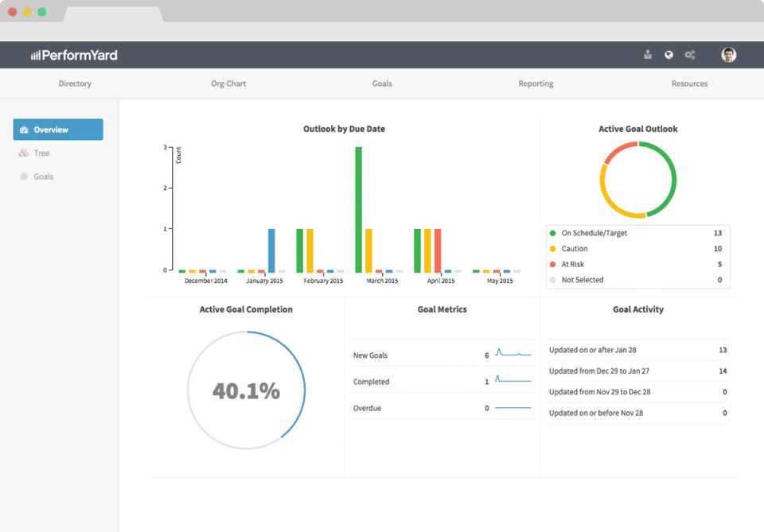Open the Org-Chart tab

(x=228, y=83)
